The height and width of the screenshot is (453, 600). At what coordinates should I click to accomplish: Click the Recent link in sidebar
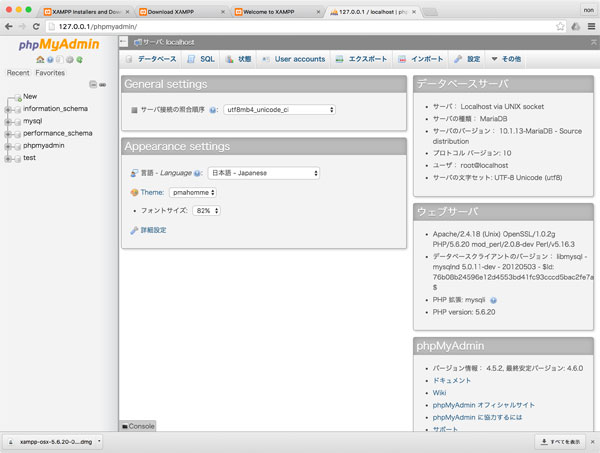[x=18, y=73]
